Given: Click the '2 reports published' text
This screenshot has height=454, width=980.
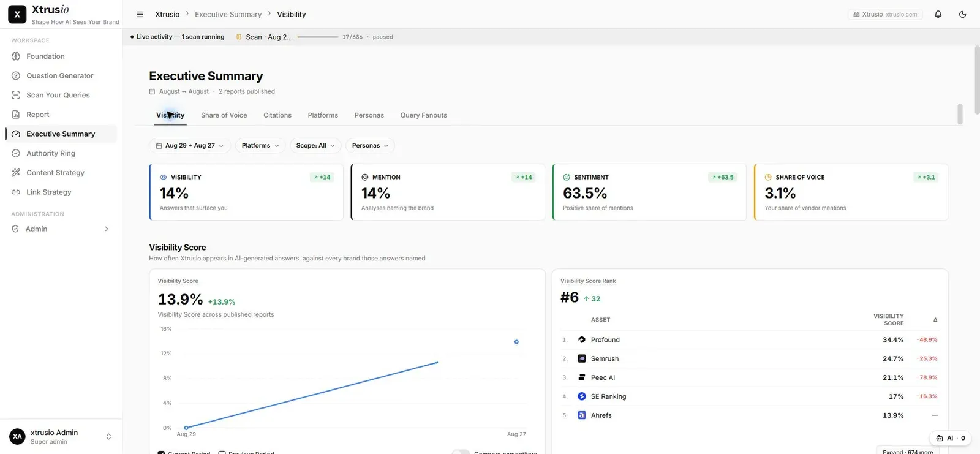Looking at the screenshot, I should (x=247, y=91).
